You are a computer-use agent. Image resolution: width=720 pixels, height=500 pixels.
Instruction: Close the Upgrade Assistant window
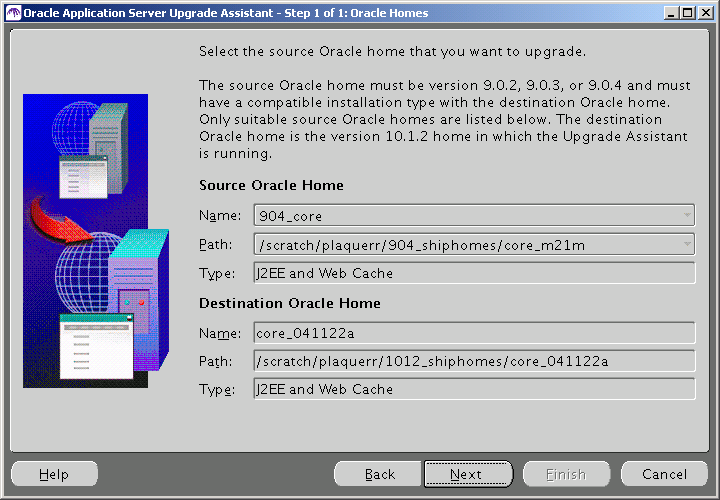click(705, 13)
